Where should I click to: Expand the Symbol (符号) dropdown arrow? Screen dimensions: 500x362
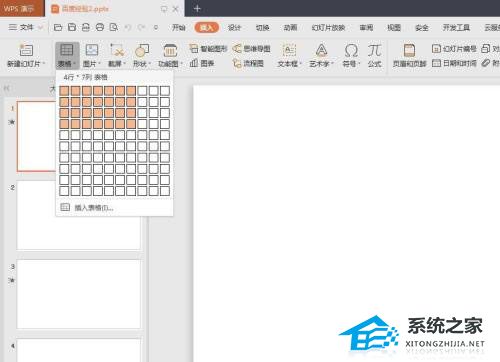point(359,64)
